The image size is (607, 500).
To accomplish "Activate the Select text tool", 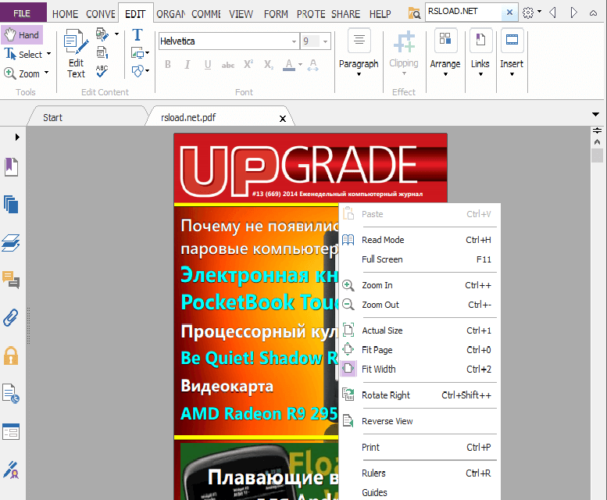I will pyautogui.click(x=23, y=54).
